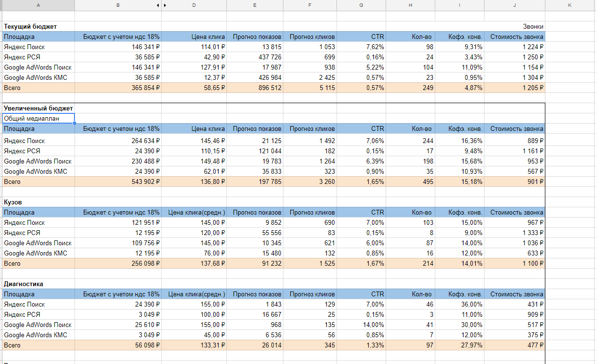This screenshot has width=596, height=364.
Task: Click 'Цена клика' header in Текущий бюджет table
Action: 194,36
